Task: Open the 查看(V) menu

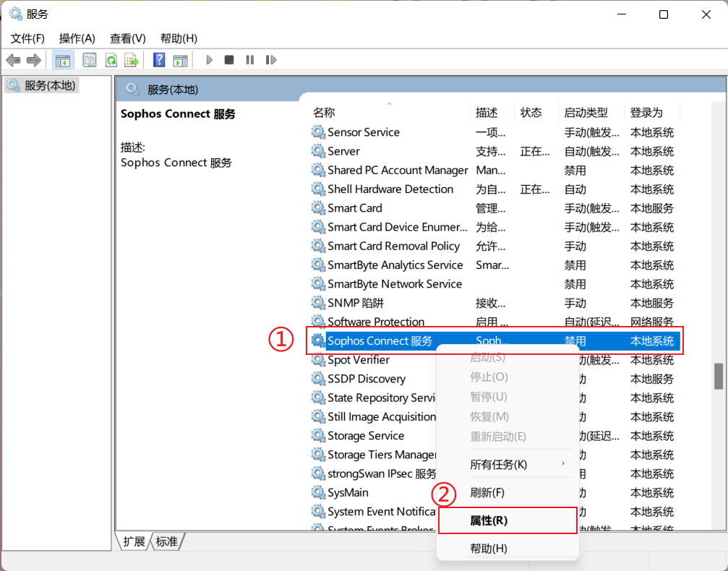Action: pyautogui.click(x=127, y=38)
